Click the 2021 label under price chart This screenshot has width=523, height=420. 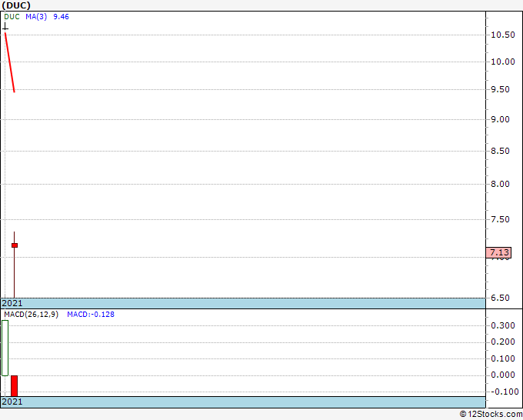click(x=12, y=303)
